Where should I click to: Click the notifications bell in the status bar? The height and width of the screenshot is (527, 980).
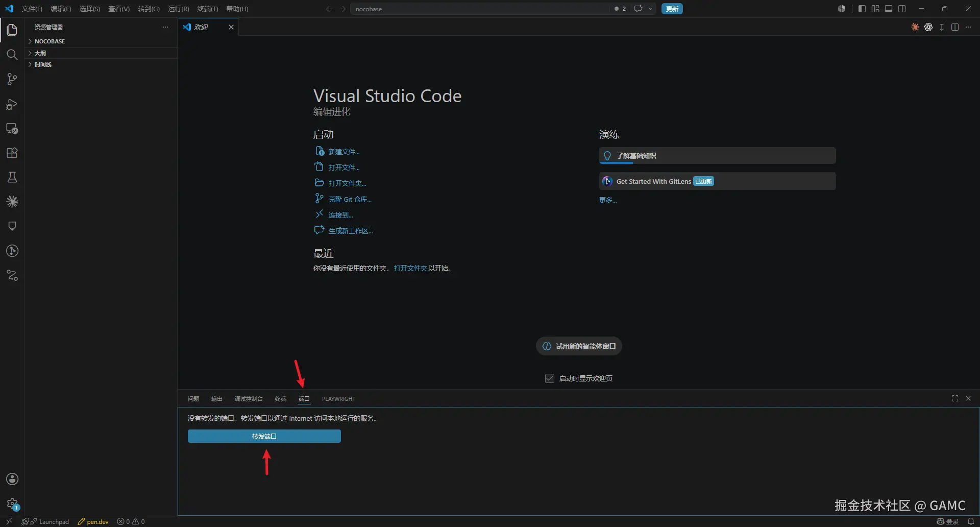(970, 521)
